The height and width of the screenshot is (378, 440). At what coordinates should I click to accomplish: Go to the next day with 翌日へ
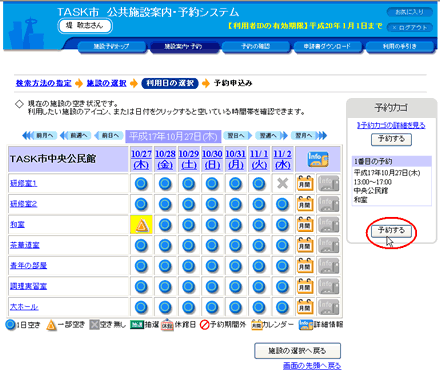pyautogui.click(x=237, y=136)
